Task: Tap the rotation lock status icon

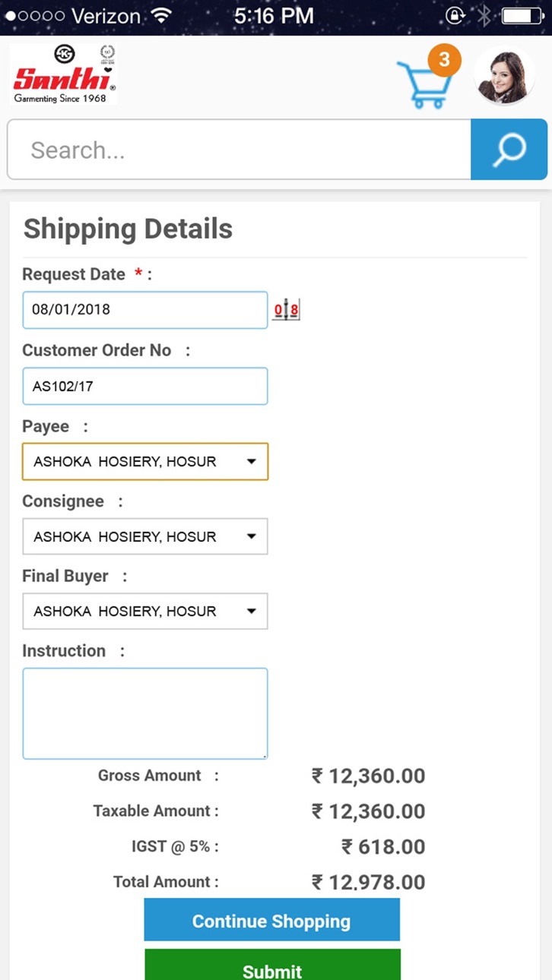Action: (455, 15)
